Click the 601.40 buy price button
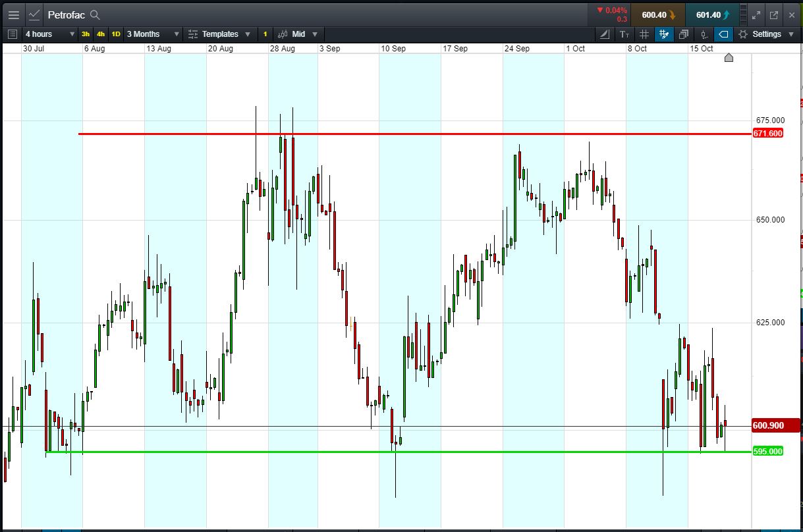Screen dimensions: 803x532 coord(711,14)
